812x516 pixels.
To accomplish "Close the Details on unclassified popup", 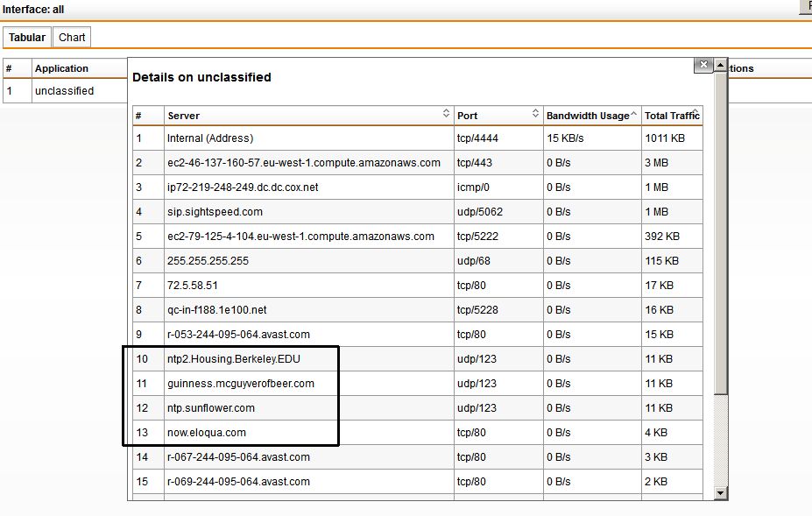I will point(703,66).
